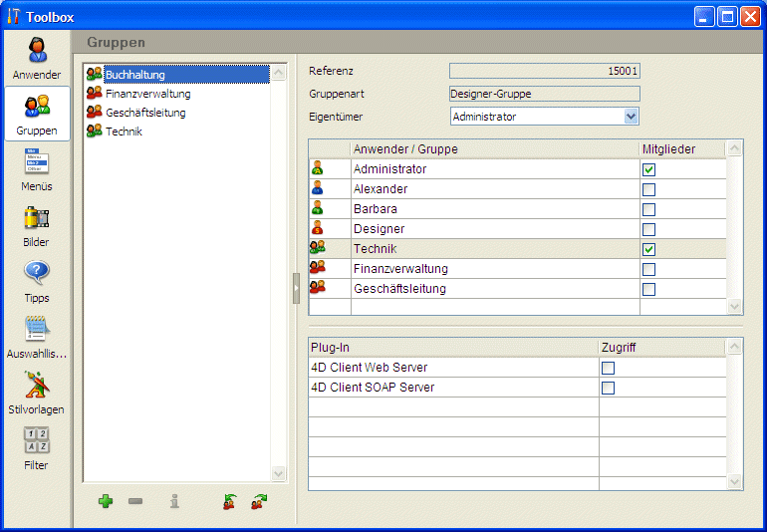The height and width of the screenshot is (532, 767).
Task: Click the panel splitter collapse handle
Action: pyautogui.click(x=296, y=287)
